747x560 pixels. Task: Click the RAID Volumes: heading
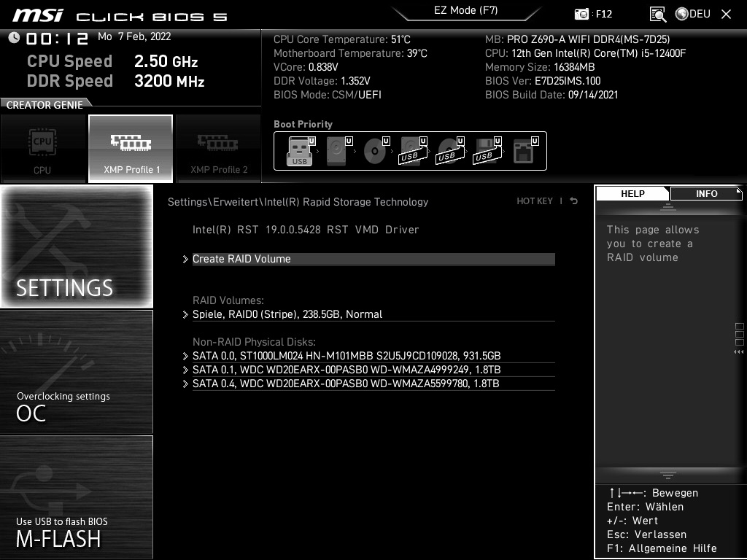pos(228,300)
